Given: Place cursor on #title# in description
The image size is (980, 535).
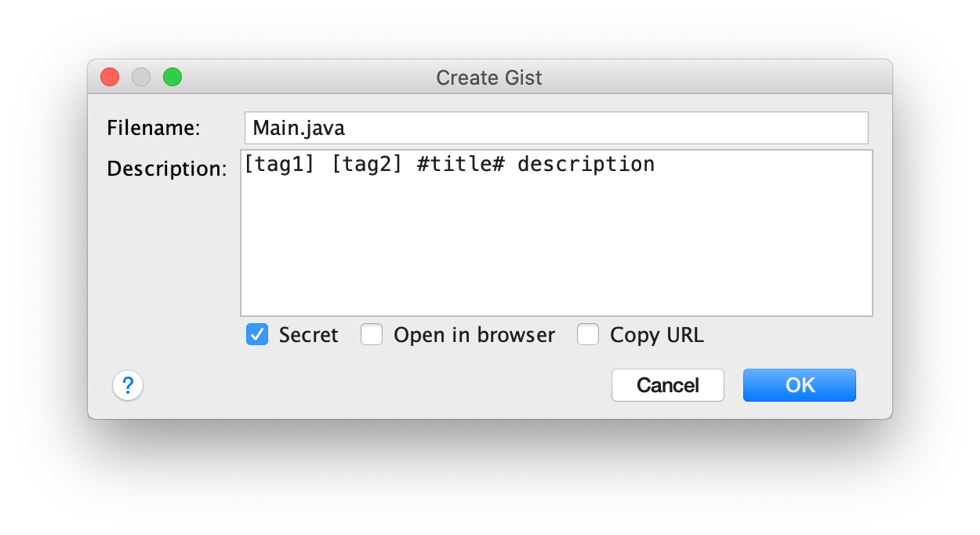Looking at the screenshot, I should [x=459, y=165].
